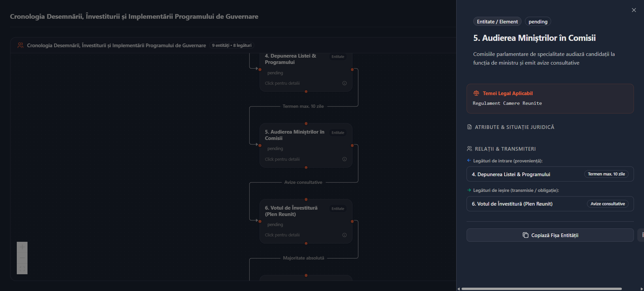Click the people icon beside Relații & Transmiteri
This screenshot has width=644, height=291.
point(470,149)
